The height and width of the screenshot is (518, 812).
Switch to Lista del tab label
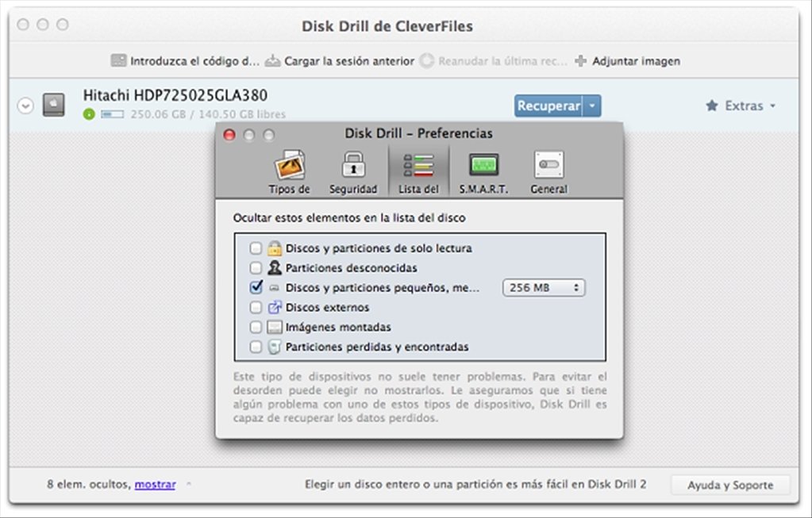coord(418,189)
